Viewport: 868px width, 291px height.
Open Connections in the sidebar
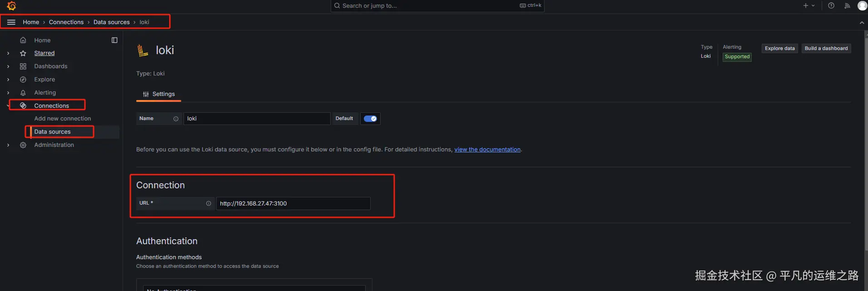52,105
